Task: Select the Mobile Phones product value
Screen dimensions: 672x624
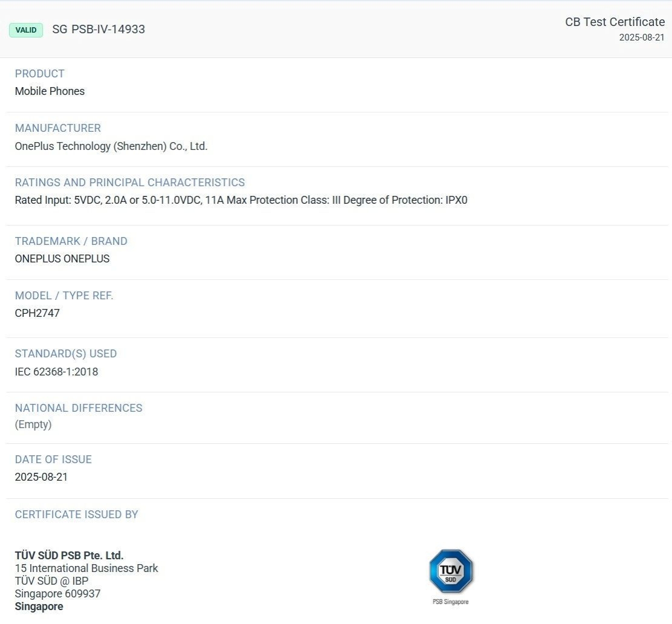Action: click(x=50, y=91)
